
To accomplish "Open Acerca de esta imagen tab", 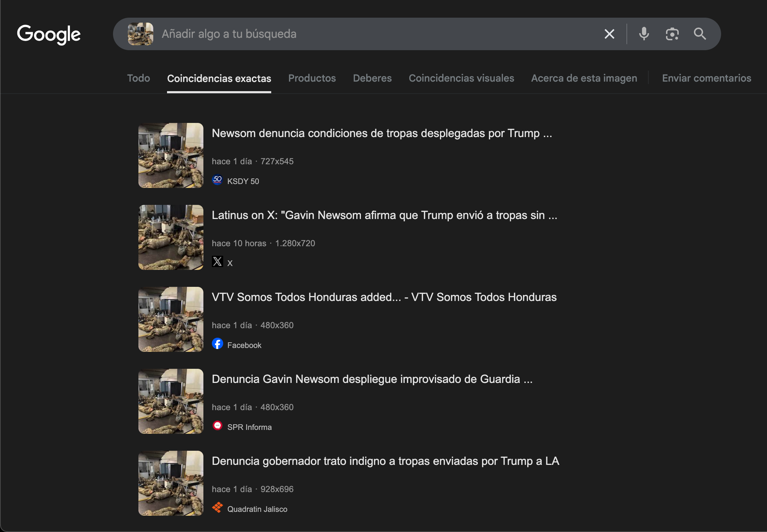I will 584,78.
